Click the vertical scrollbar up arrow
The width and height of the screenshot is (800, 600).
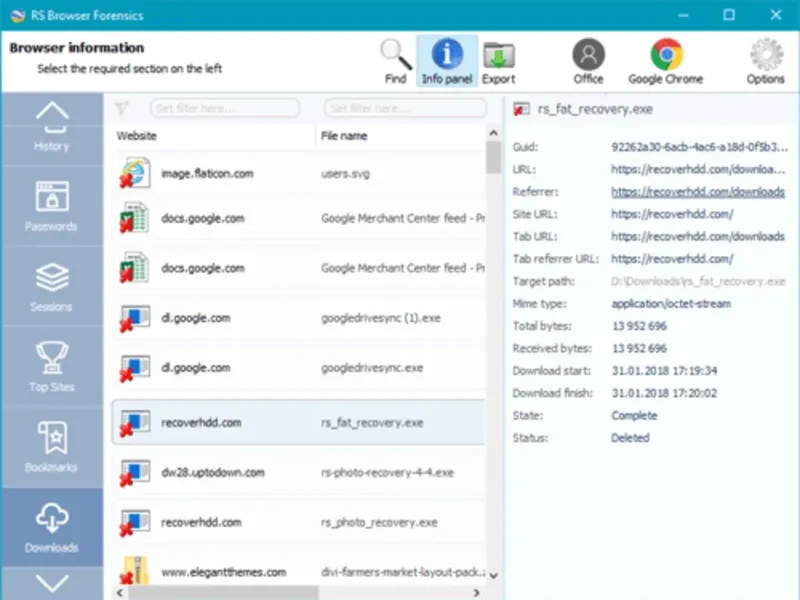[x=493, y=133]
